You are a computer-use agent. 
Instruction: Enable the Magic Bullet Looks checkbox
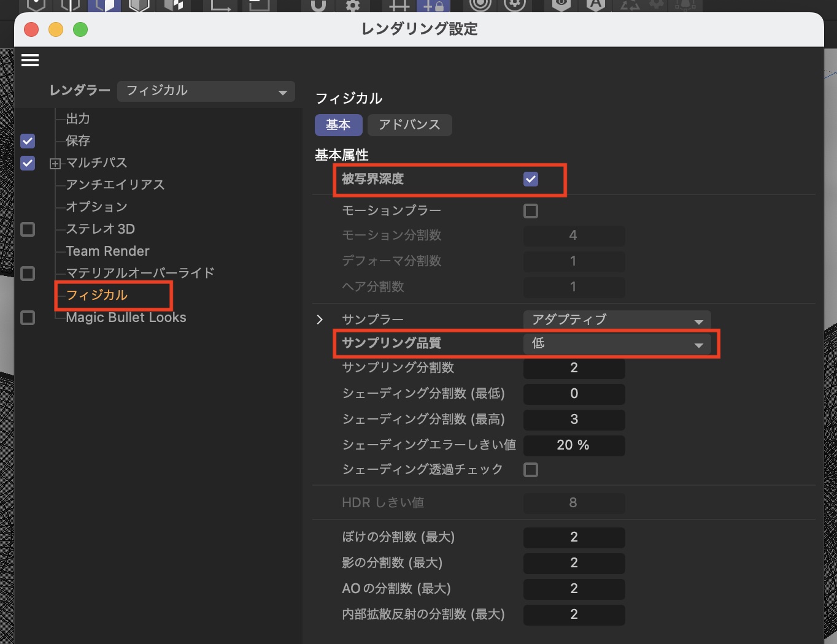(28, 318)
